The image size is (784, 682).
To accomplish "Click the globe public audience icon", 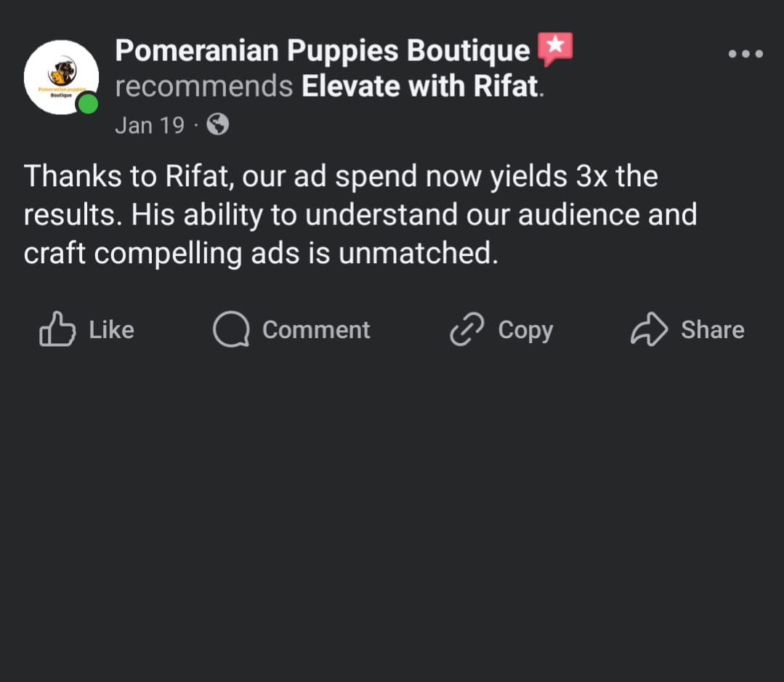I will [x=218, y=124].
